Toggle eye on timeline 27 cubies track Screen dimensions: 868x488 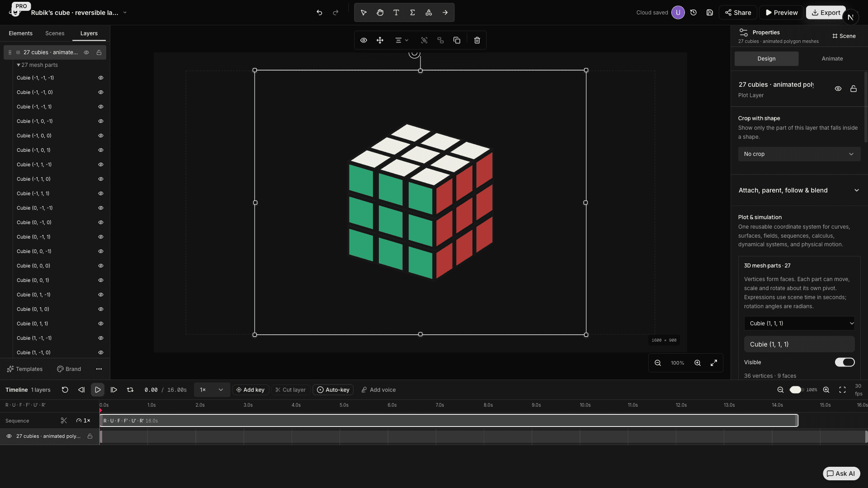pos(9,436)
